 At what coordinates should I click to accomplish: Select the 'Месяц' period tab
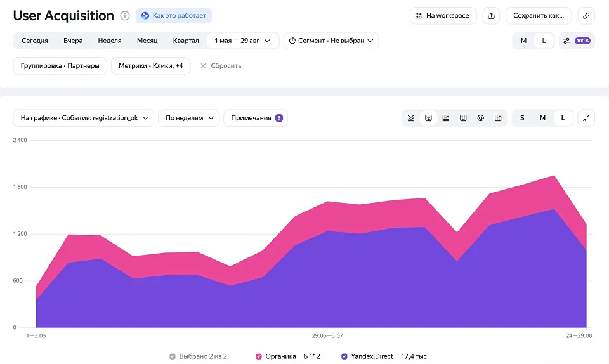(x=147, y=41)
